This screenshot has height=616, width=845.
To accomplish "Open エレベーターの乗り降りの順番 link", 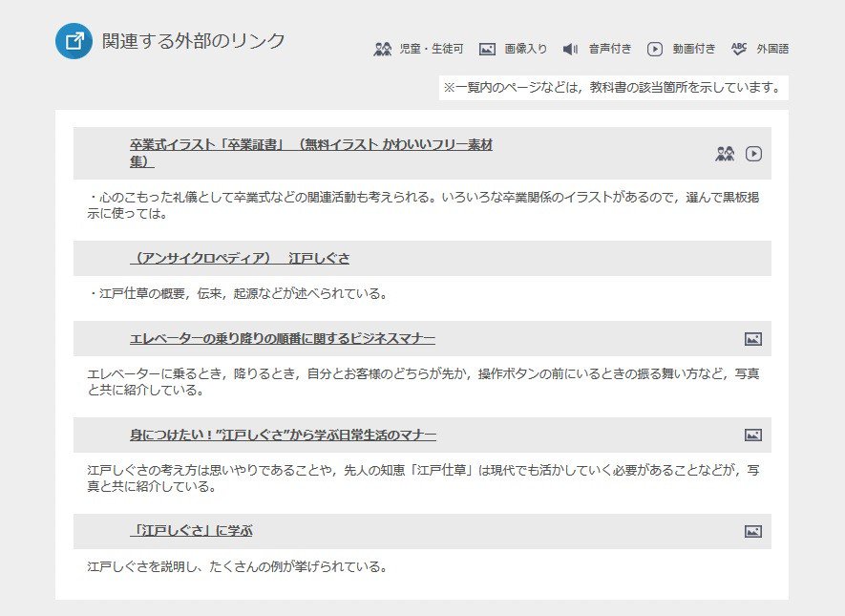I will pos(283,338).
